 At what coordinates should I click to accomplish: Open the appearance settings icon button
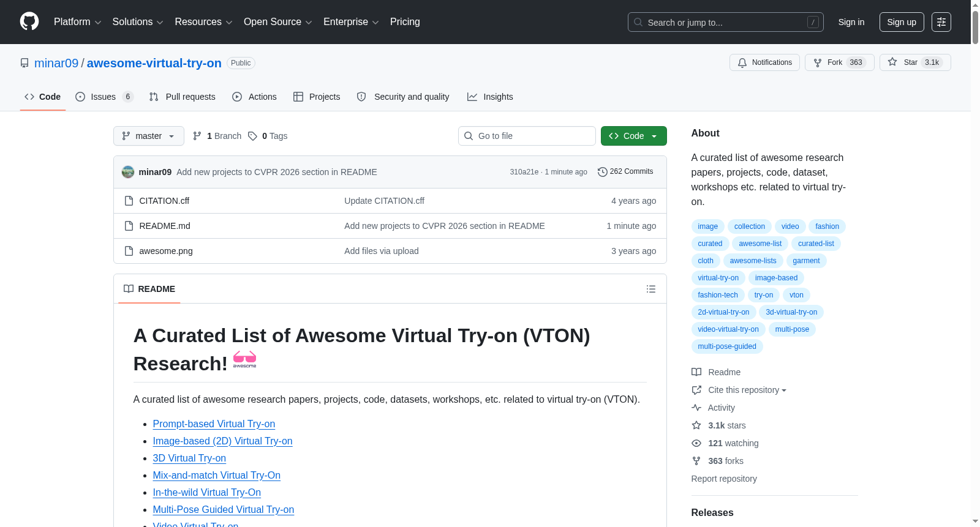[x=941, y=22]
